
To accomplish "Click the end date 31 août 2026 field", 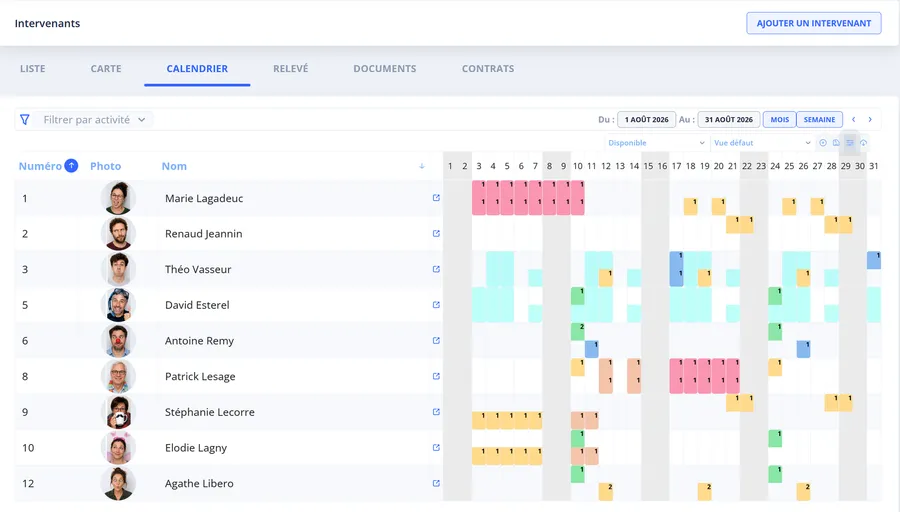I will pos(729,119).
